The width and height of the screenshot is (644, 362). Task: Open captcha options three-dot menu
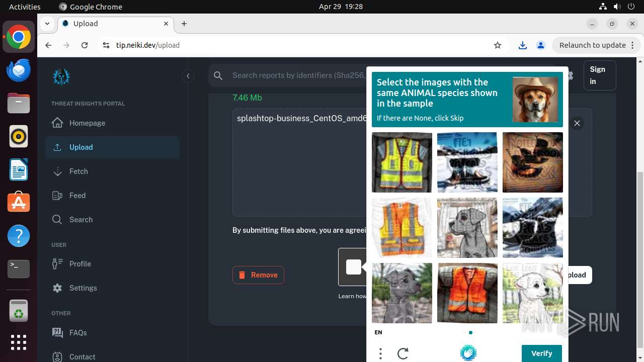click(380, 353)
